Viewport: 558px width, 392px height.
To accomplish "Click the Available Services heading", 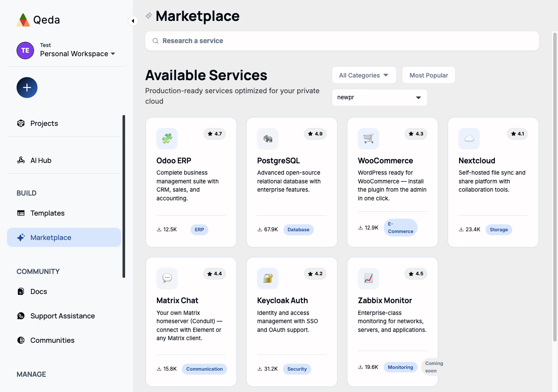I will tap(206, 75).
